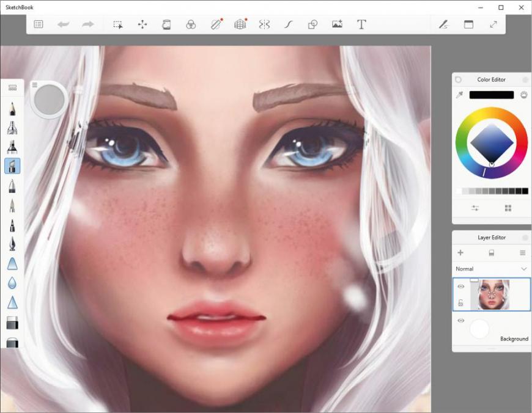Choose the rounded blue cone brush

click(x=12, y=264)
